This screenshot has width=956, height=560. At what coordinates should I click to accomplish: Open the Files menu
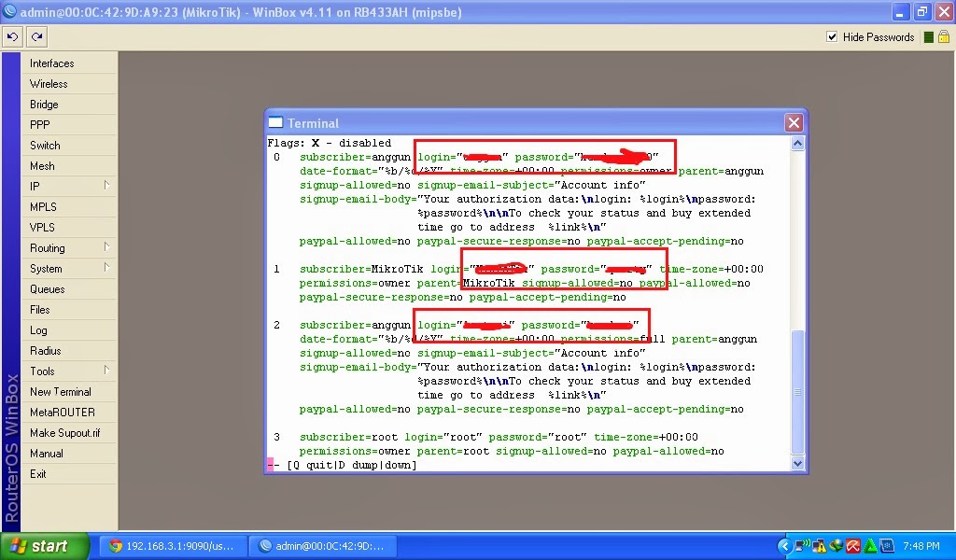point(69,310)
